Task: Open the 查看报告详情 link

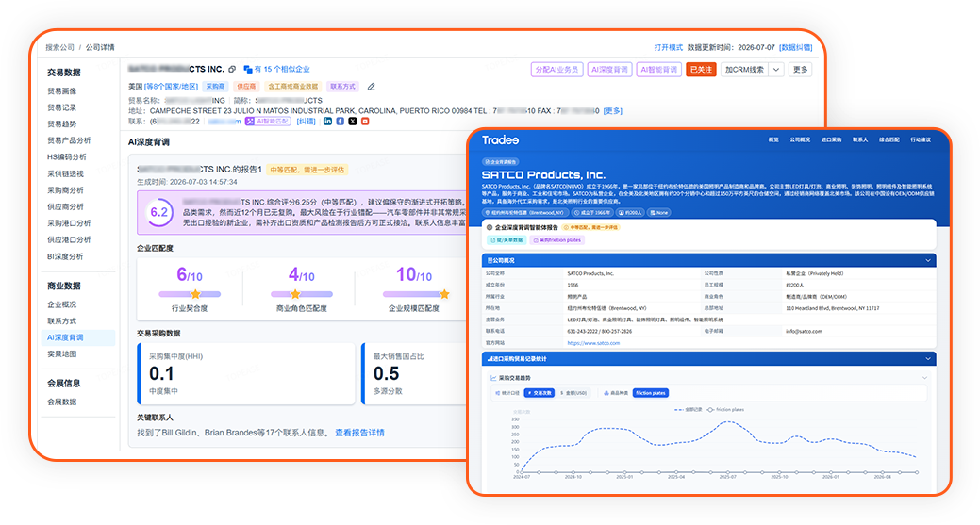Action: [359, 433]
